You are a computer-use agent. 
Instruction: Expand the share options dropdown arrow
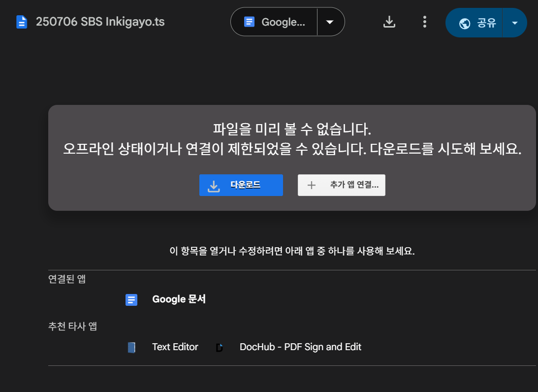515,23
